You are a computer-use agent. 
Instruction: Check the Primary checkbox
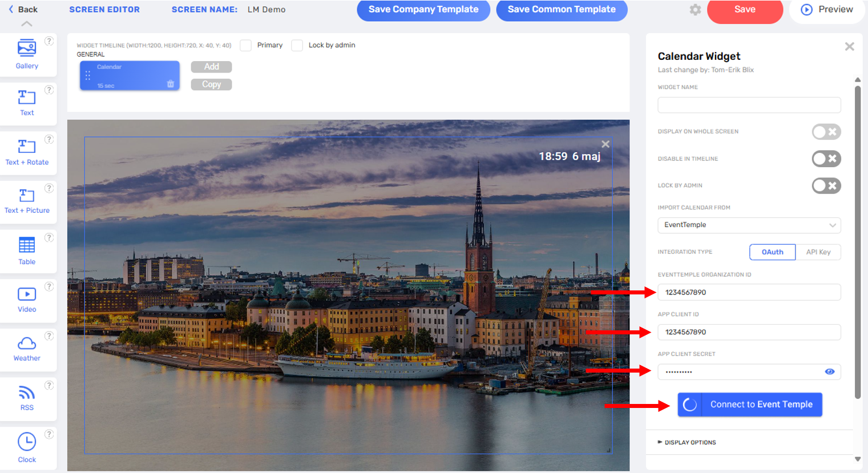246,45
